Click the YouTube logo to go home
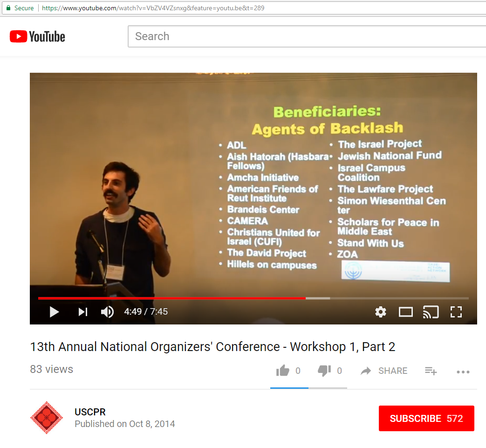The image size is (486, 448). (x=37, y=36)
